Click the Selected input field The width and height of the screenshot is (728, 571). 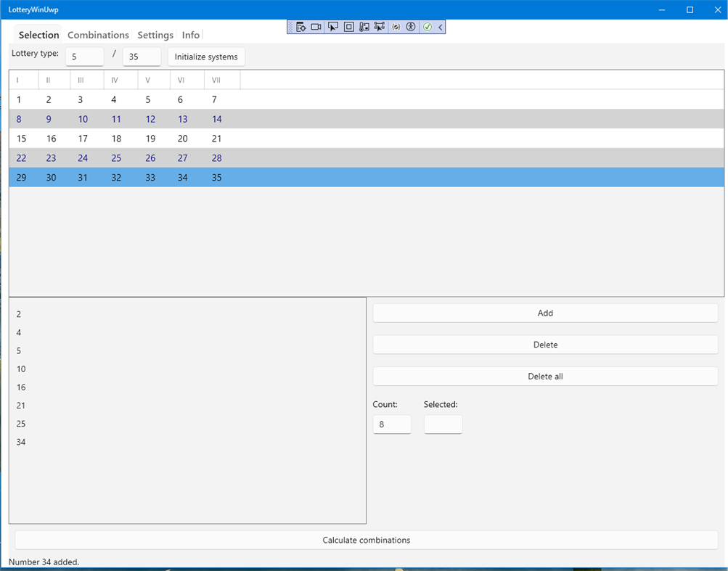coord(443,424)
